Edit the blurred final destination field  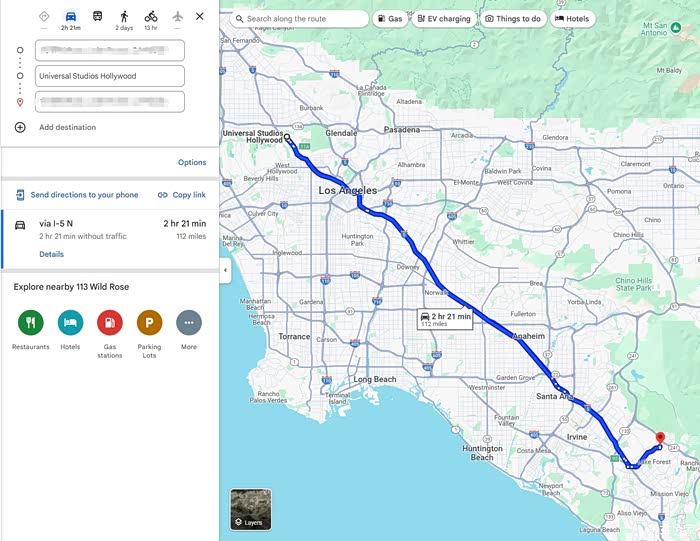click(x=110, y=102)
